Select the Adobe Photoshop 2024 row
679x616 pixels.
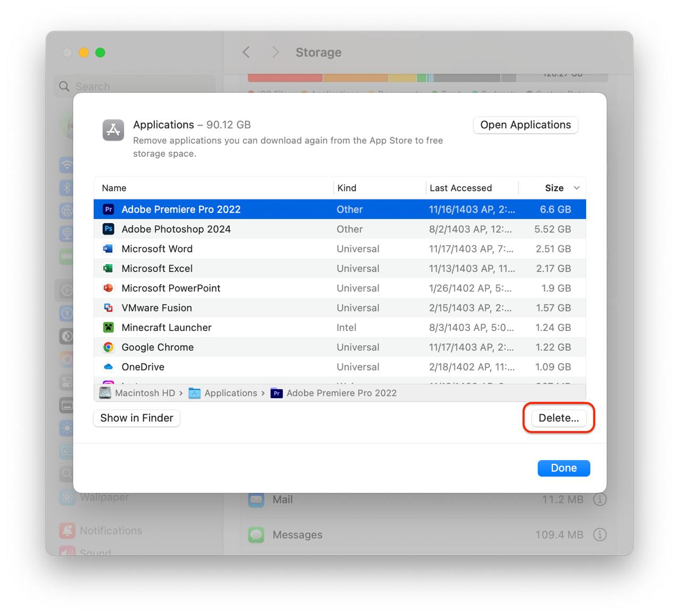(340, 229)
